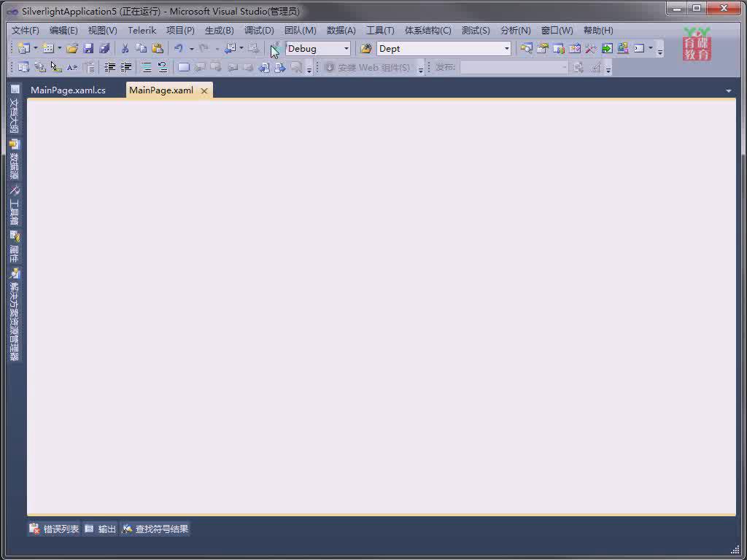Click the Paste clipboard icon

point(158,48)
